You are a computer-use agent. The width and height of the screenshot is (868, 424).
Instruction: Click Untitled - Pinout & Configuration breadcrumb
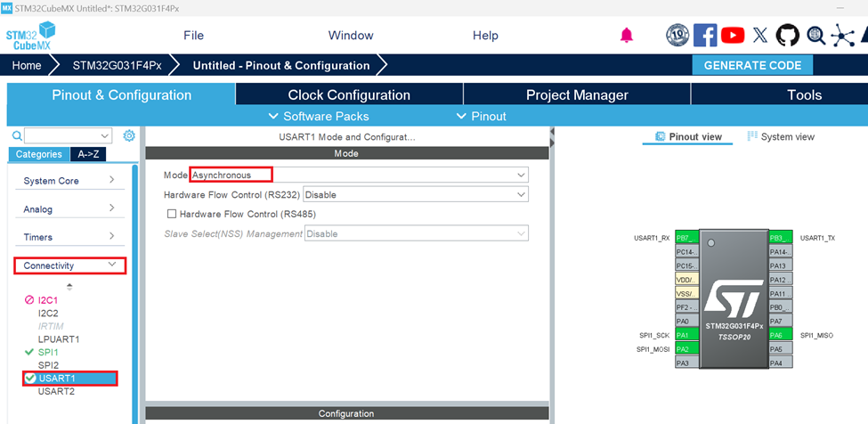[x=281, y=65]
